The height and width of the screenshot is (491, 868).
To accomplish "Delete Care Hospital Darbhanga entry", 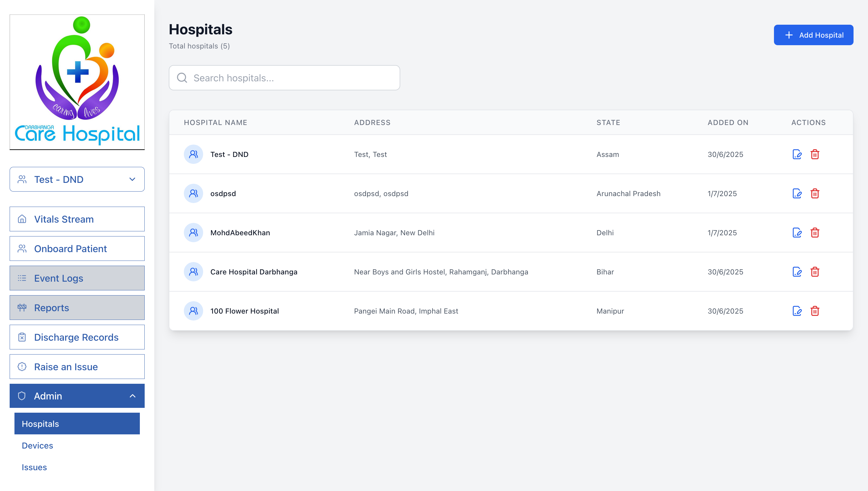I will 815,271.
